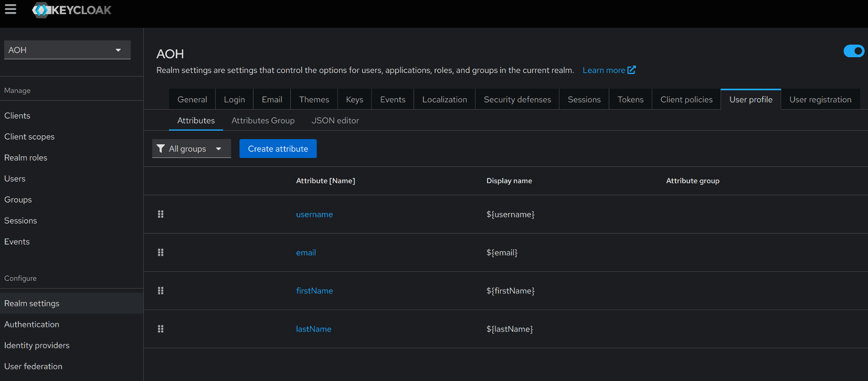Go to Clients in the sidebar

71,115
